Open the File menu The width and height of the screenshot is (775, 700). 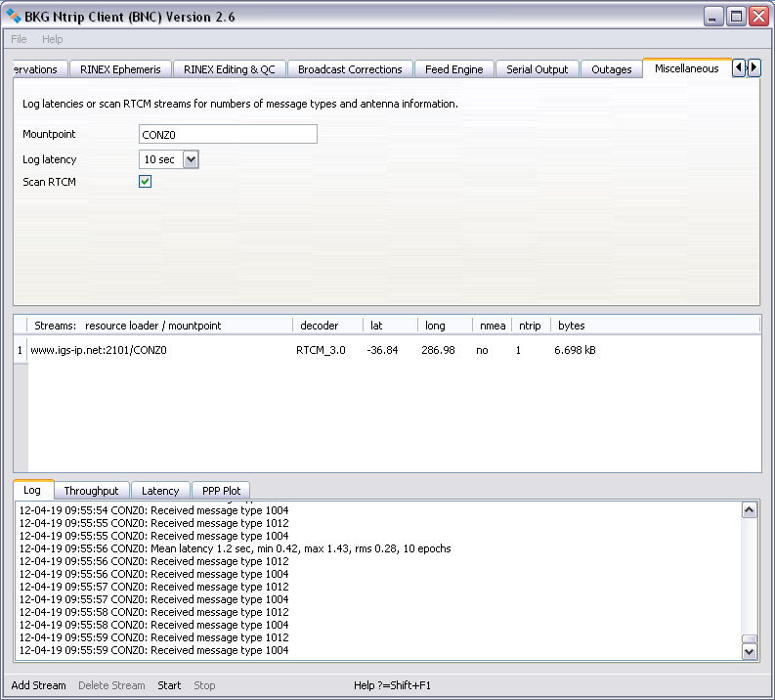coord(20,39)
